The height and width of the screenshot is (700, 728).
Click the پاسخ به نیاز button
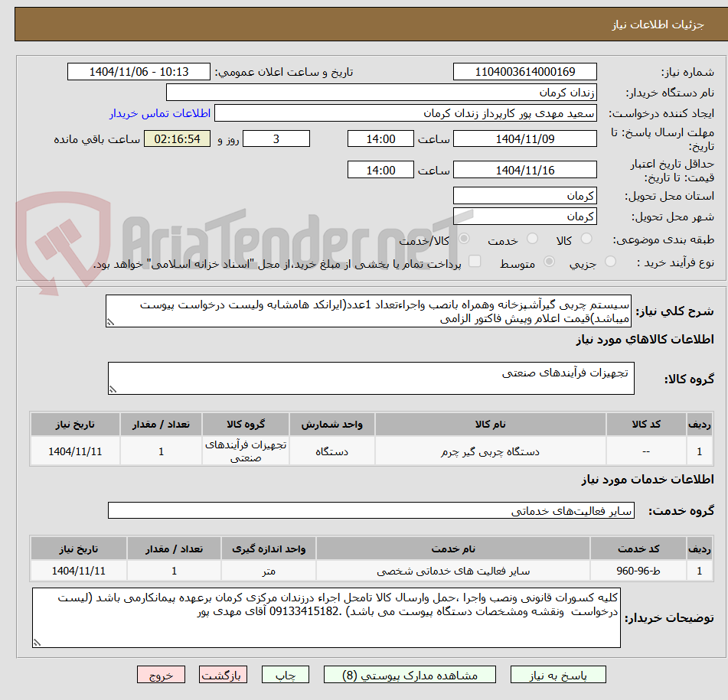pos(558,675)
